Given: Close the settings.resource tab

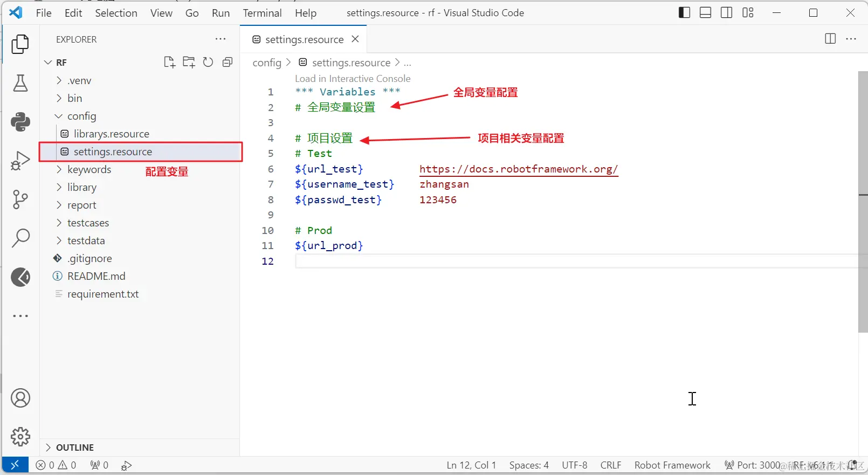Looking at the screenshot, I should click(x=355, y=39).
